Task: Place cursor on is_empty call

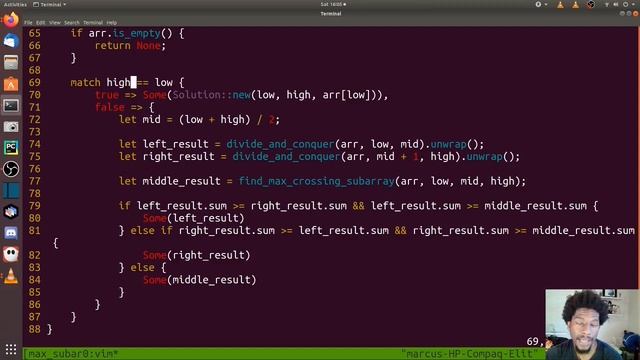Action: click(137, 33)
